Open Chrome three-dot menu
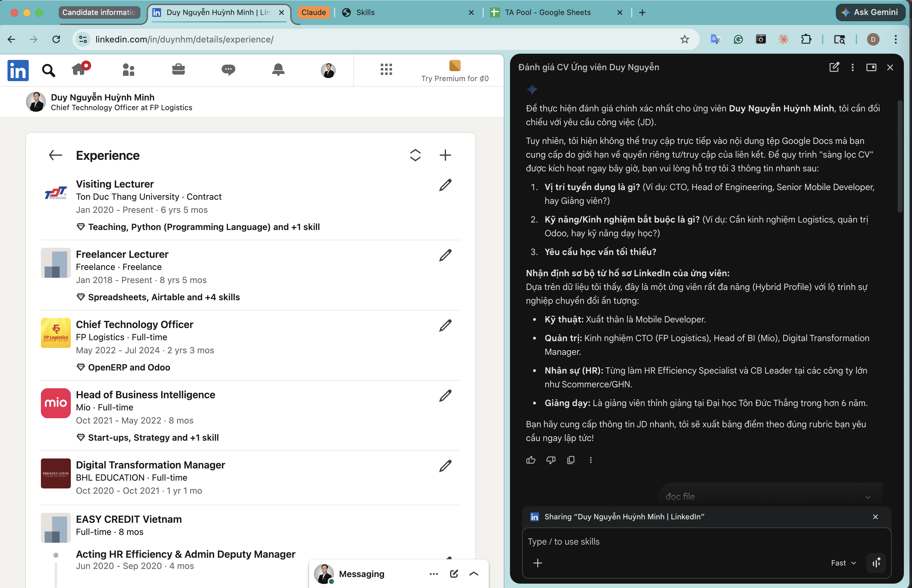 coord(895,39)
